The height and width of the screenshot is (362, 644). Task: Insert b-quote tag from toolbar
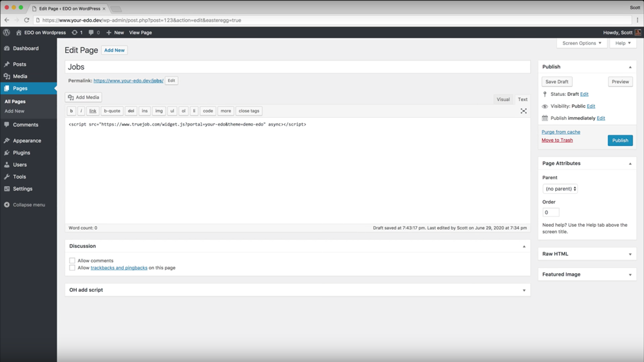pyautogui.click(x=111, y=111)
